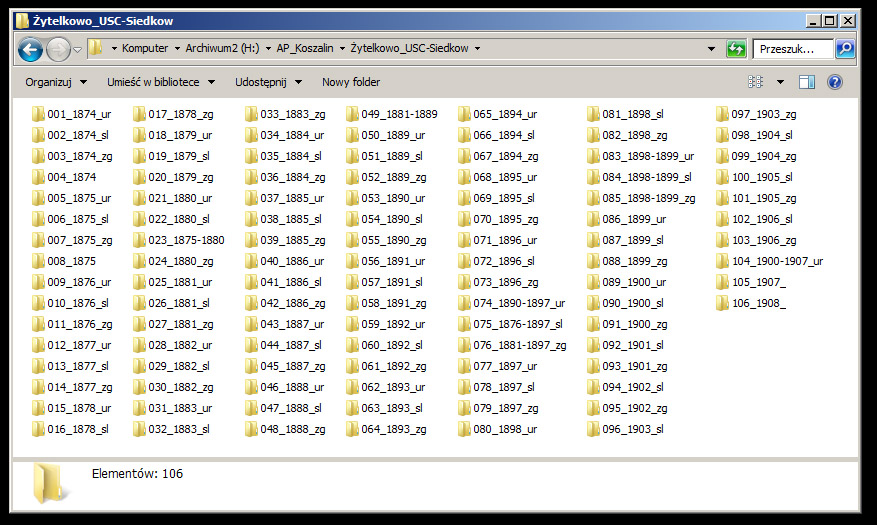Image resolution: width=877 pixels, height=525 pixels.
Task: Click the change view icon
Action: pyautogui.click(x=756, y=82)
